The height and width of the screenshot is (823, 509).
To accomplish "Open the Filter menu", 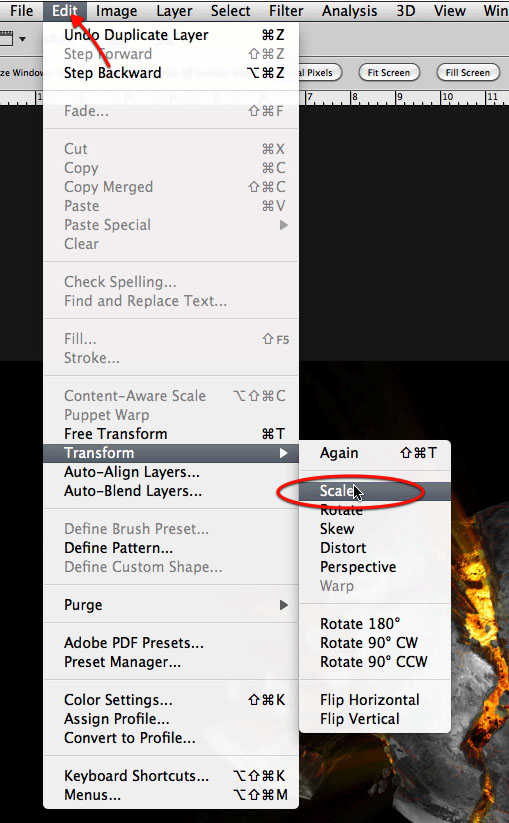I will [286, 10].
